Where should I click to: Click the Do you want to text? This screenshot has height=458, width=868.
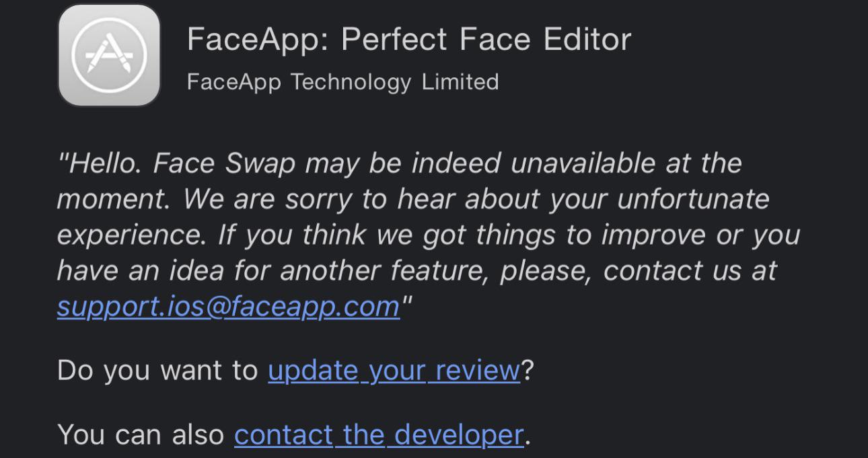tap(157, 371)
